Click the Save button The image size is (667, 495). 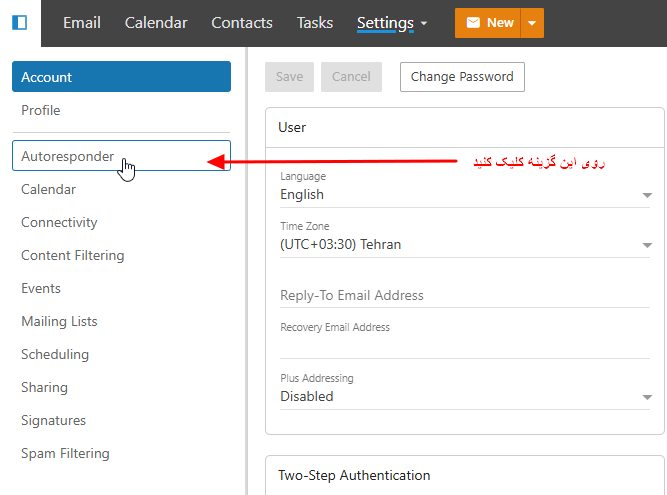point(289,77)
